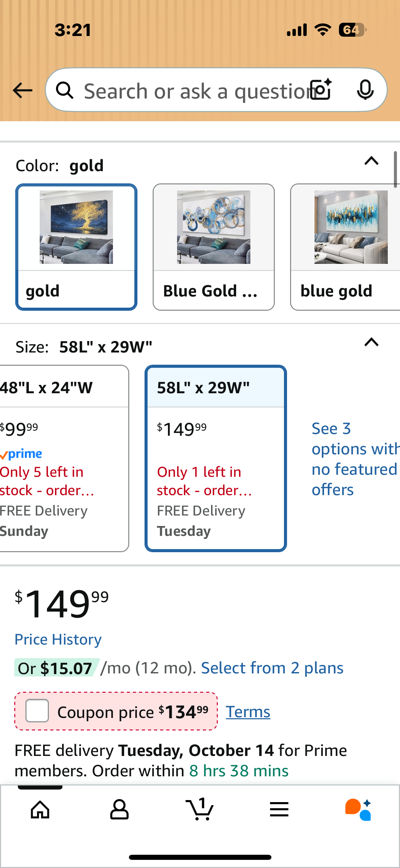Open the coupon Terms link
The image size is (400, 868).
tap(248, 712)
